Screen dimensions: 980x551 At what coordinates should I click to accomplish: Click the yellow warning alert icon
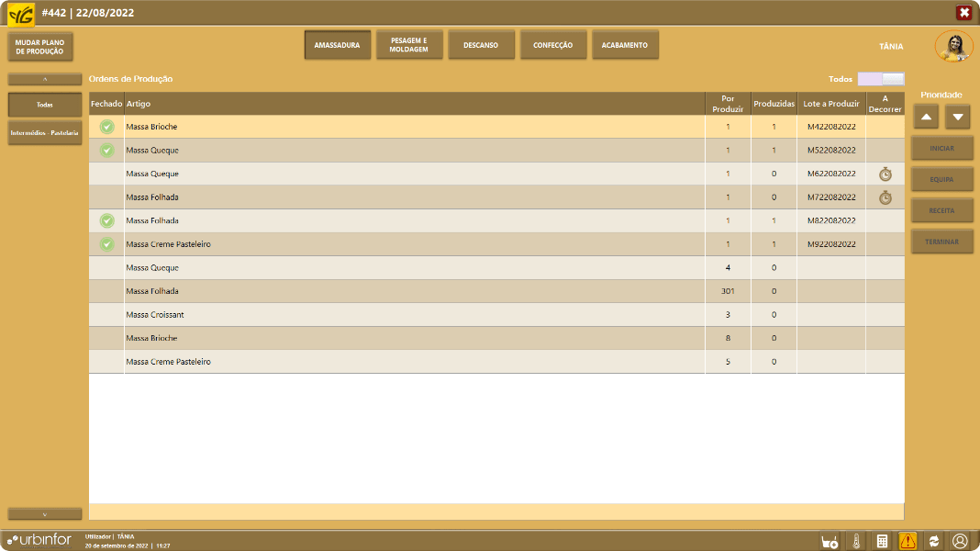coord(908,541)
